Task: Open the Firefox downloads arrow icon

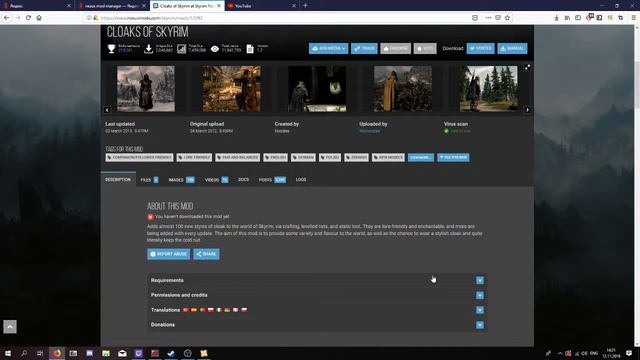Action: click(x=556, y=18)
